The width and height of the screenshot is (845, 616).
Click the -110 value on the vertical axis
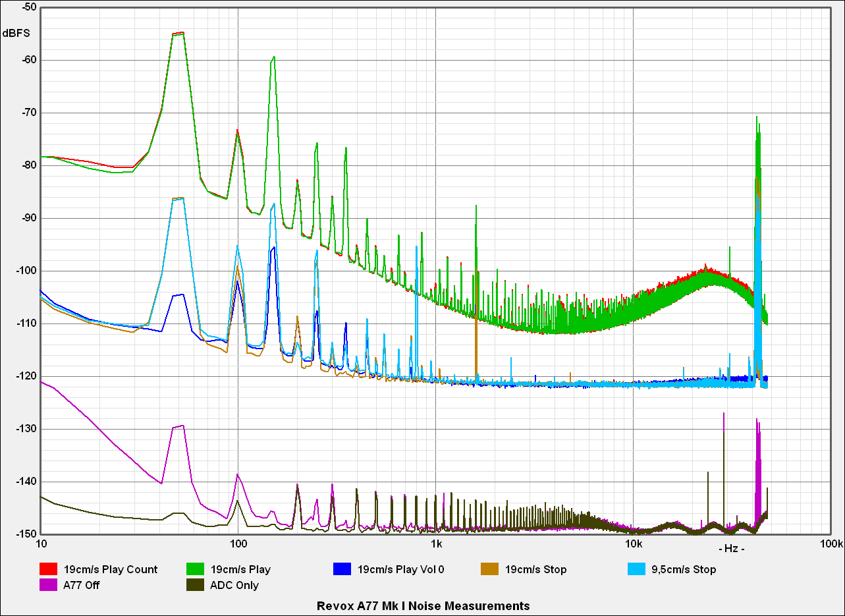[26, 323]
